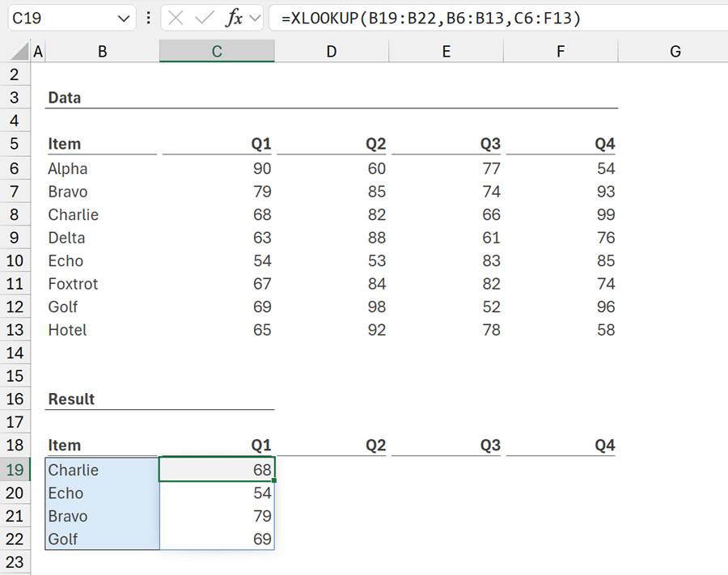Click the fill handle on cell C19
The image size is (728, 575).
pyautogui.click(x=275, y=481)
